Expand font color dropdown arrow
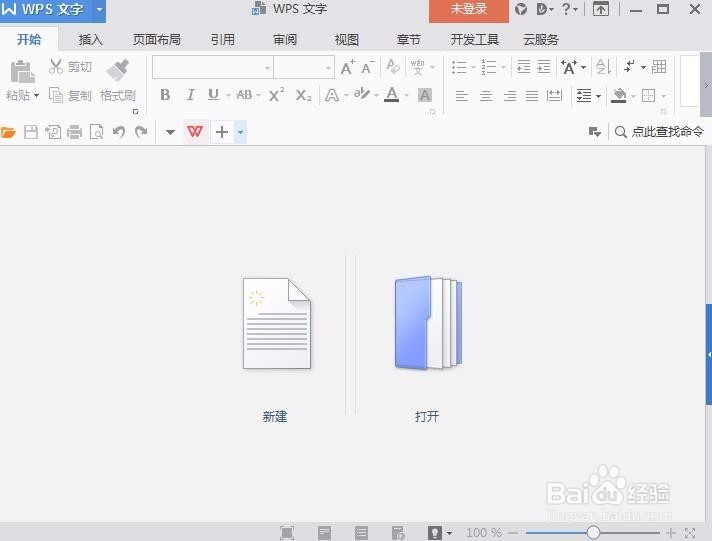Viewport: 712px width, 541px height. coord(406,95)
